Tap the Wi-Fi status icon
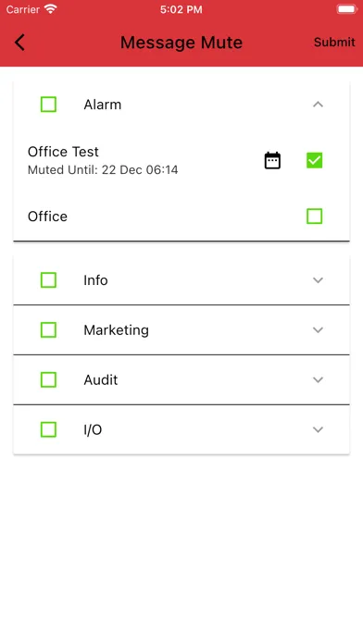Viewport: 363px width, 644px height. 51,9
